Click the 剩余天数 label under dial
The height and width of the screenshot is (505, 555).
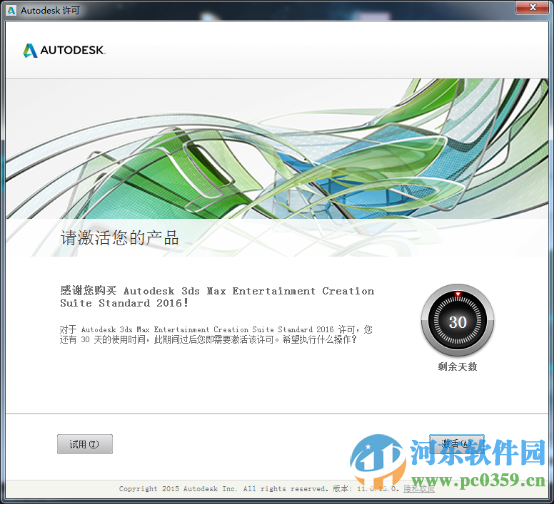click(457, 367)
